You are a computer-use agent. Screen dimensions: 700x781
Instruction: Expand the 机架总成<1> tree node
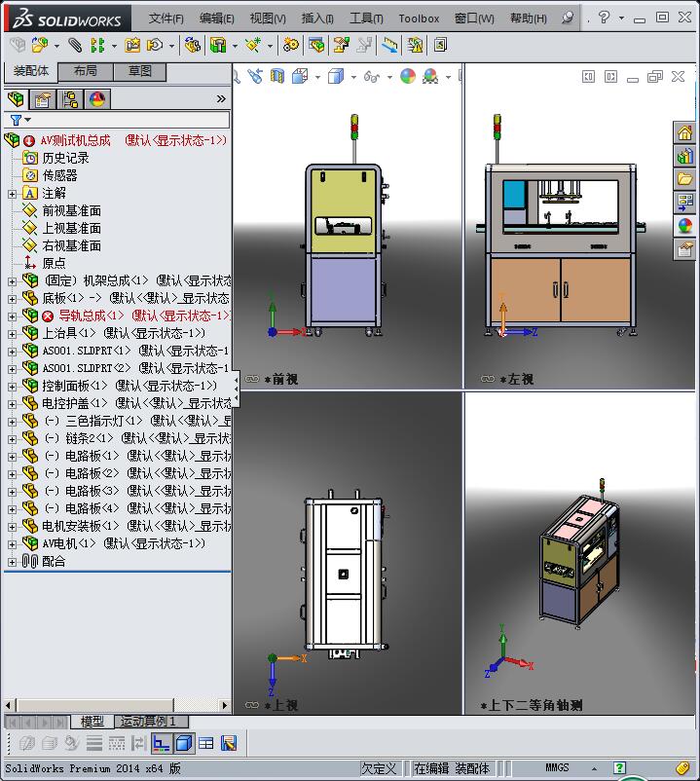click(x=12, y=281)
